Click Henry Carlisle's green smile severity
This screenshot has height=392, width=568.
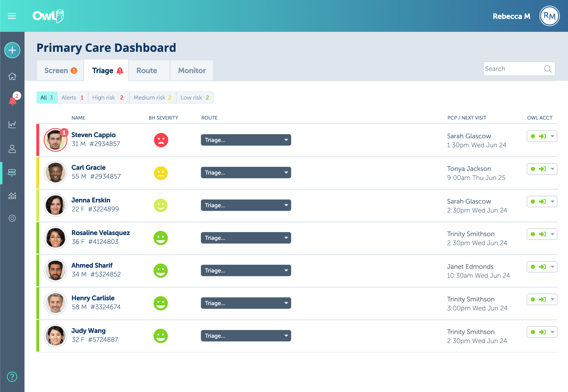point(160,303)
